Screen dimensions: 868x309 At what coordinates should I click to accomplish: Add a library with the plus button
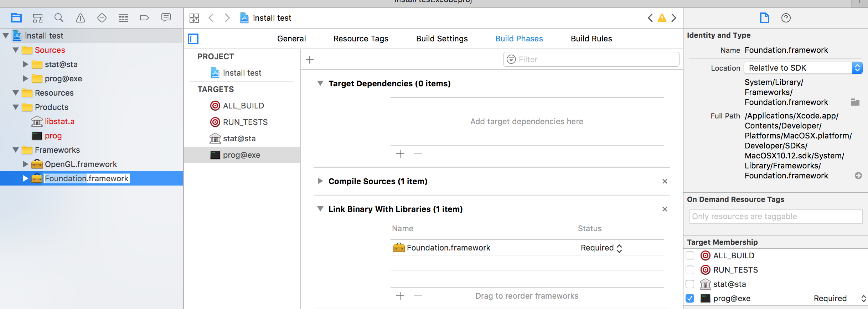point(400,296)
